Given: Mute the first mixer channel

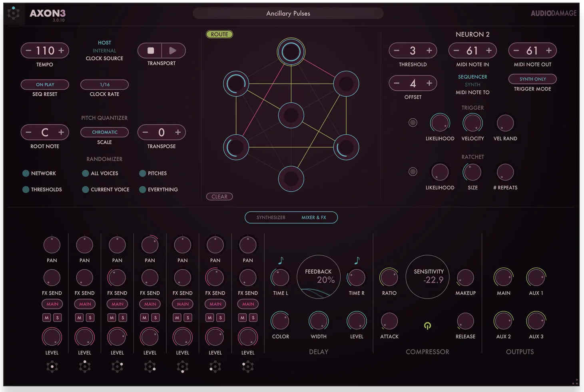Looking at the screenshot, I should coord(47,318).
